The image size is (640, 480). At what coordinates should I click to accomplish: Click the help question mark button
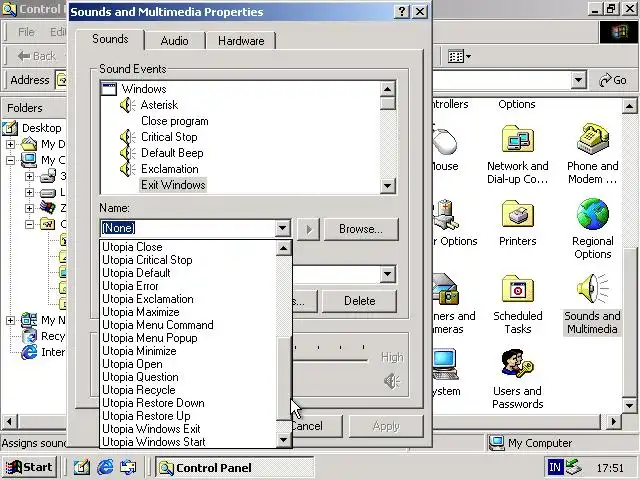(x=402, y=11)
